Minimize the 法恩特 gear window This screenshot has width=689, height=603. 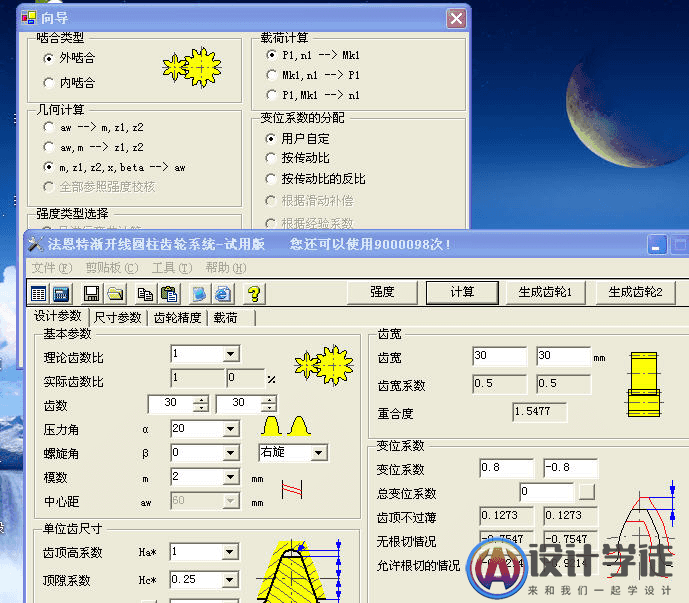click(657, 245)
